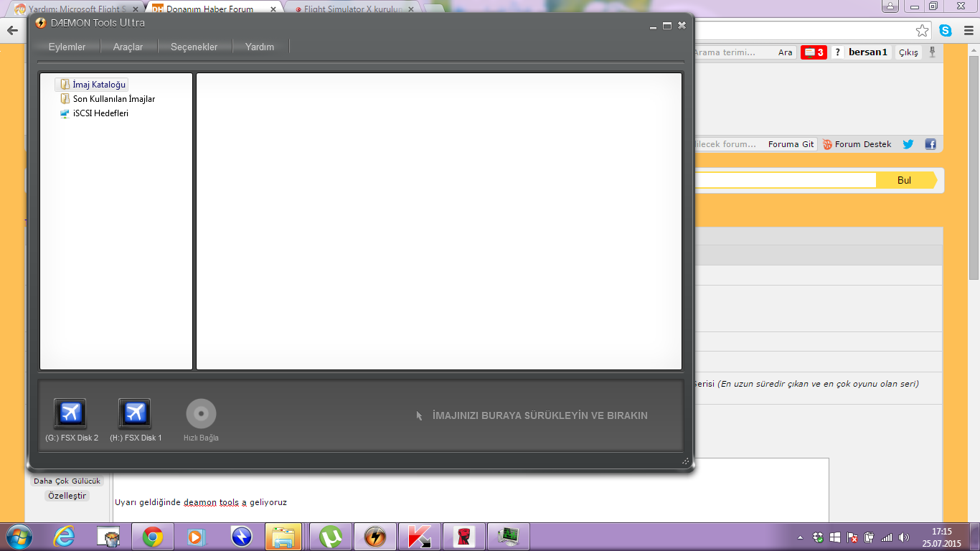Screen dimensions: 980x551
Task: Show hidden system tray icons
Action: pyautogui.click(x=801, y=537)
